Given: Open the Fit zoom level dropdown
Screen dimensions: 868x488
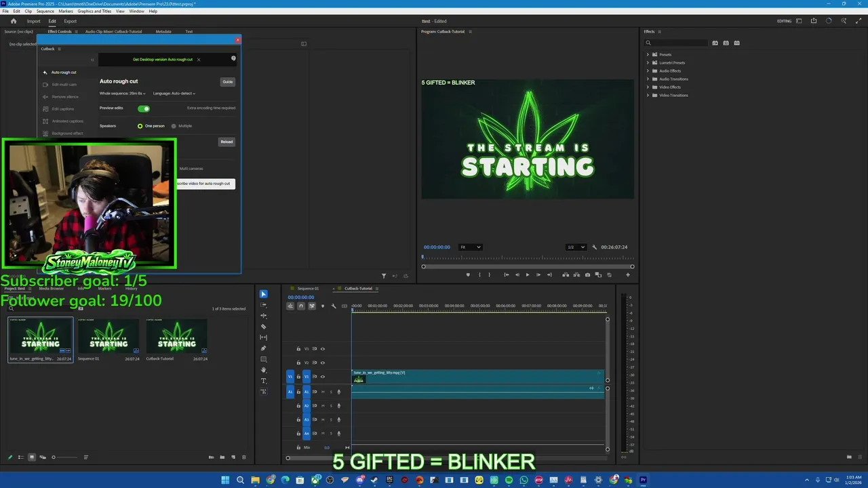Looking at the screenshot, I should [x=470, y=247].
